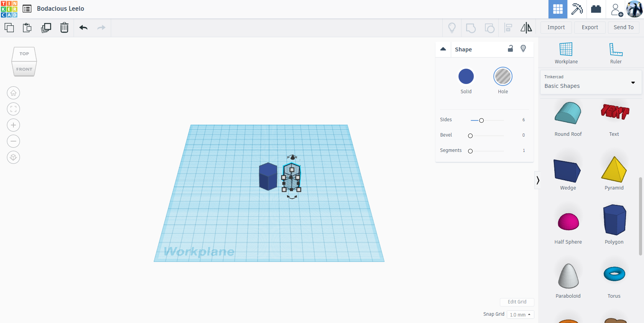644x323 pixels.
Task: Fit all shapes in view
Action: pos(13,109)
